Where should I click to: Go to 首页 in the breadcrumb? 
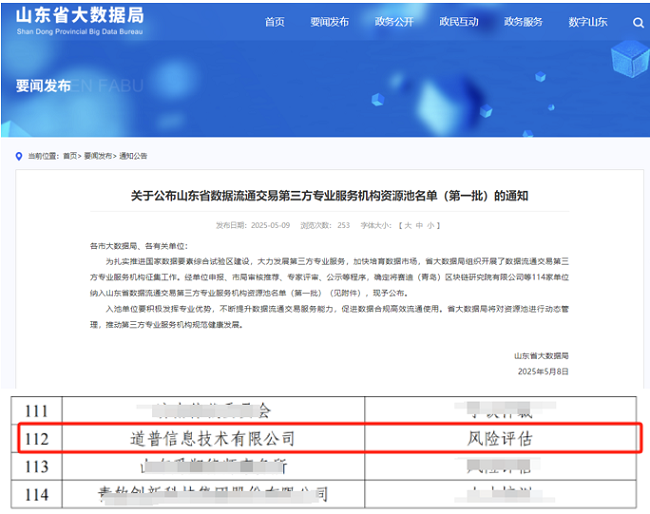coord(70,156)
